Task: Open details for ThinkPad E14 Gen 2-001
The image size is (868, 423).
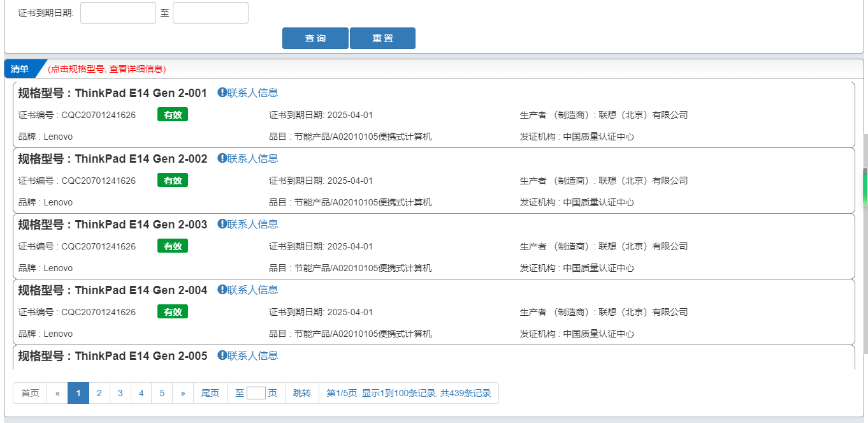Action: (x=112, y=93)
